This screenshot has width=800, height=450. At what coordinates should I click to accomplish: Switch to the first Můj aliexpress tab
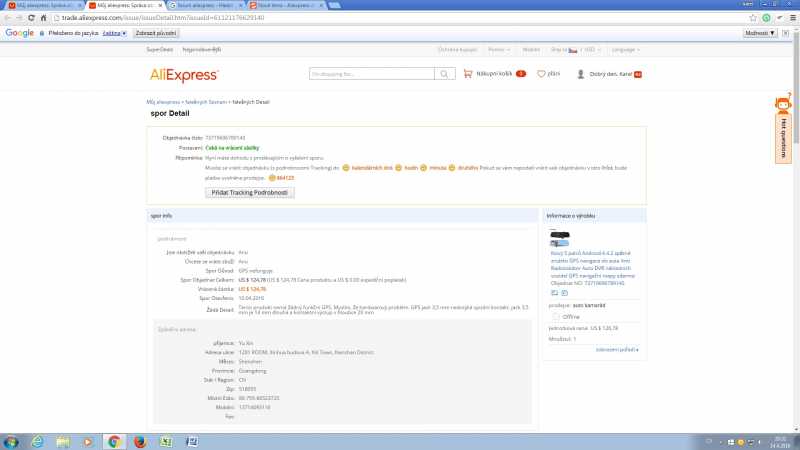tap(45, 6)
